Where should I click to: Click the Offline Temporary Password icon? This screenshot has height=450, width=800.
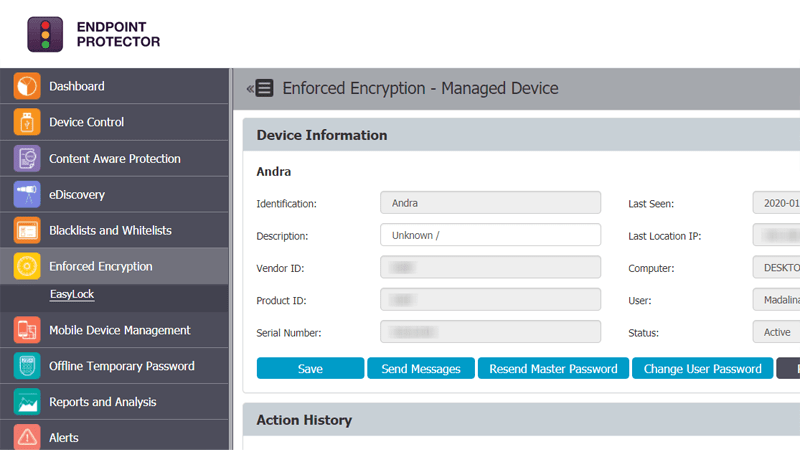(27, 366)
